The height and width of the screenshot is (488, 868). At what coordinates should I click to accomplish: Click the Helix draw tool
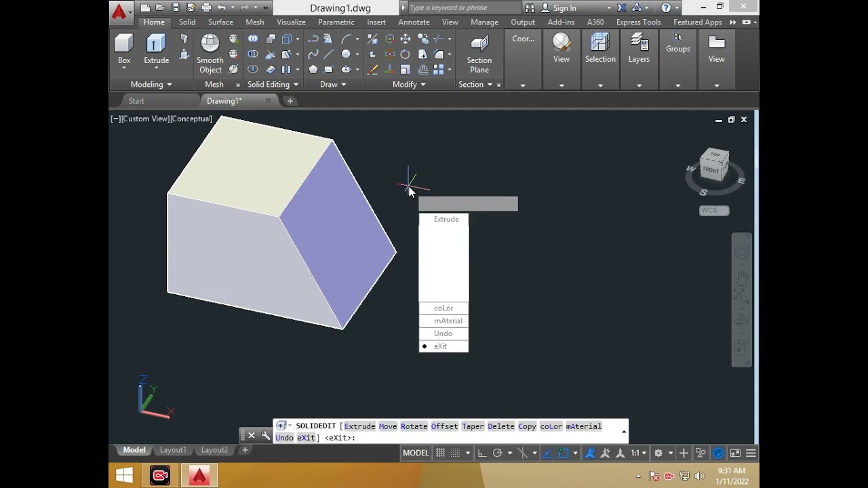pyautogui.click(x=328, y=39)
